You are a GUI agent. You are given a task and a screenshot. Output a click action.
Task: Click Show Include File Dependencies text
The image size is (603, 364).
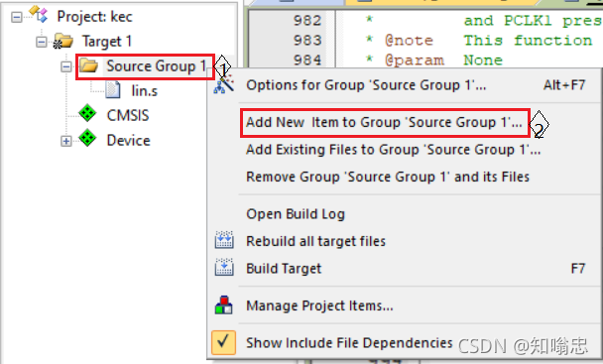point(349,343)
